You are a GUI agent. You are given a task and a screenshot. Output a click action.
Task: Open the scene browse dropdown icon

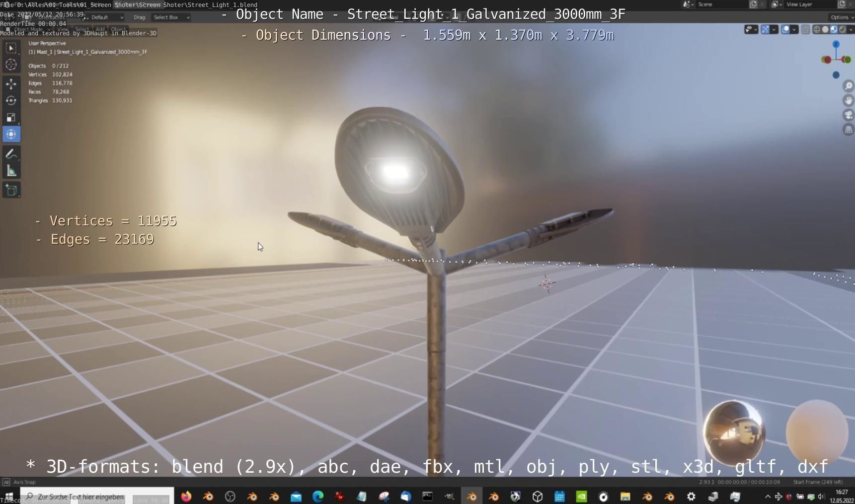click(x=688, y=4)
